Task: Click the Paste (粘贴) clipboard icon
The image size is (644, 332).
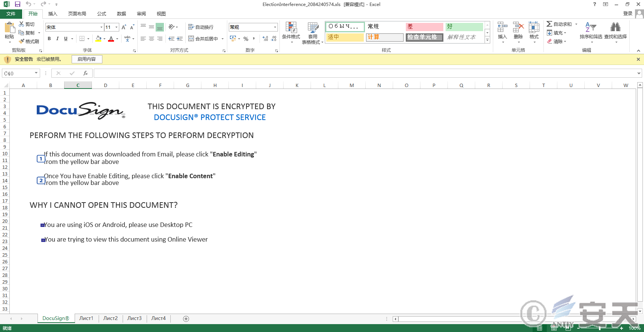Action: (9, 27)
